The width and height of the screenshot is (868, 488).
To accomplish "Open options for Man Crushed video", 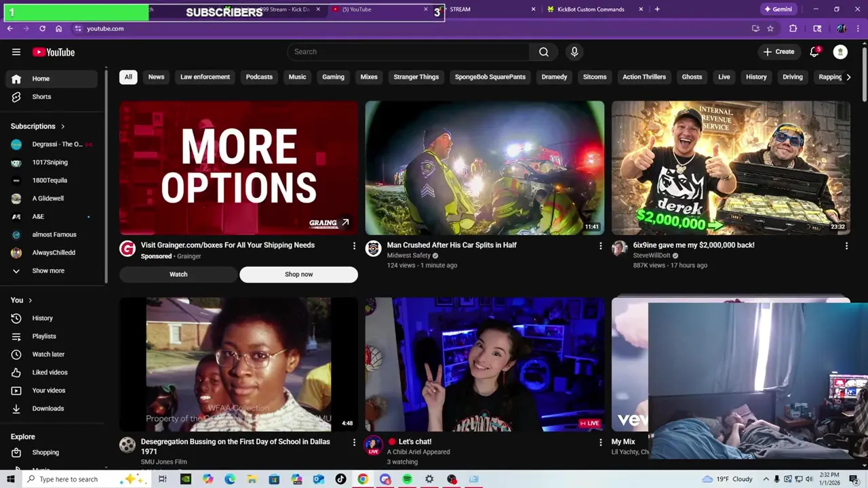I will pos(600,246).
